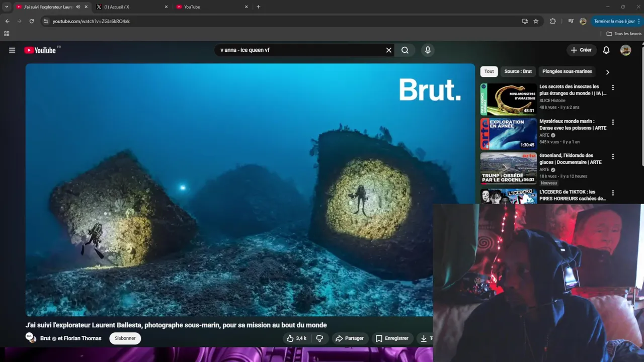This screenshot has width=644, height=362.
Task: Open 'L'ICEBERG de TIKTOK' video title
Action: (x=573, y=195)
